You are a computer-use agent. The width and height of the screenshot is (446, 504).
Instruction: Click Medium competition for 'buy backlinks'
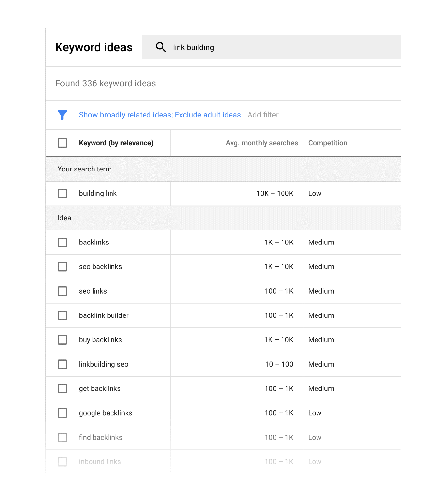321,340
